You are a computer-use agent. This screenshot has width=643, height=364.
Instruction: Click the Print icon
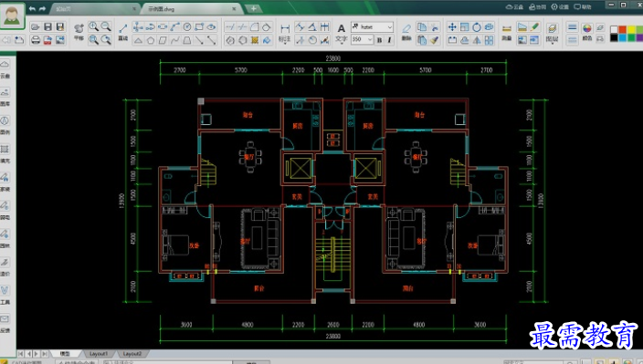36,40
